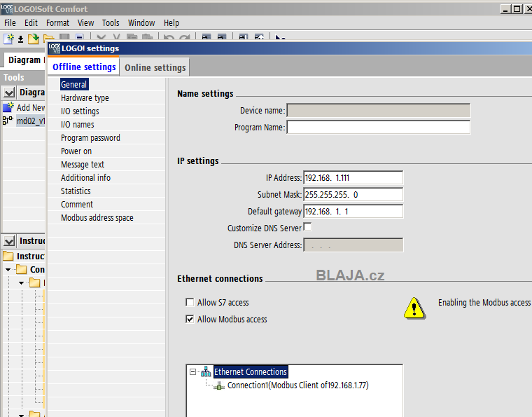This screenshot has width=532, height=417.
Task: Open the Format menu
Action: click(x=57, y=22)
